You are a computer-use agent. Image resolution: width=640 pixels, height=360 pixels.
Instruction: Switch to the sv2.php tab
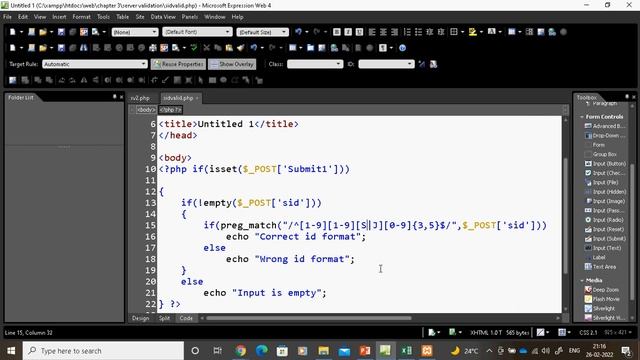click(x=140, y=98)
